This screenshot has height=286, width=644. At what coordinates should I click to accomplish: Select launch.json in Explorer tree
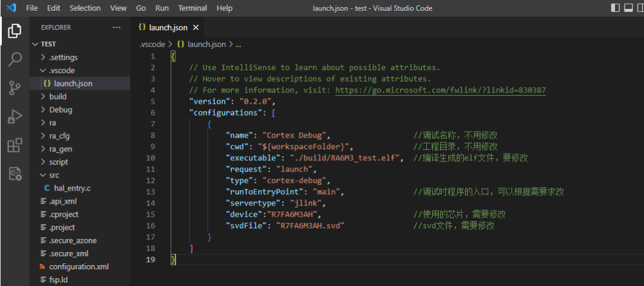click(80, 83)
